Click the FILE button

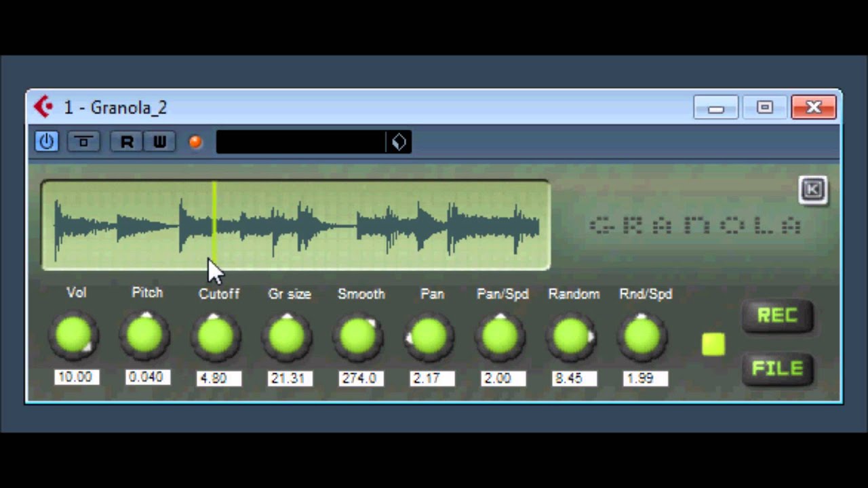tap(777, 369)
